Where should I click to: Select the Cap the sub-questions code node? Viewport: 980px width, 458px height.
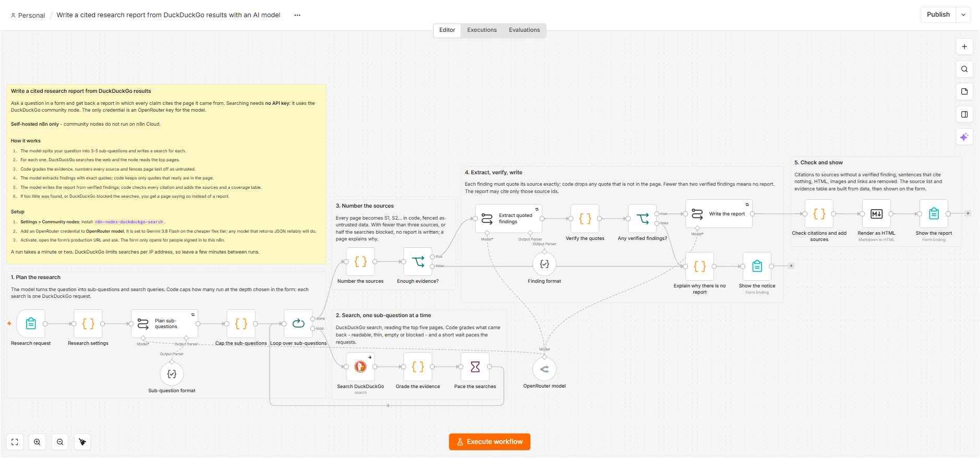click(x=241, y=323)
